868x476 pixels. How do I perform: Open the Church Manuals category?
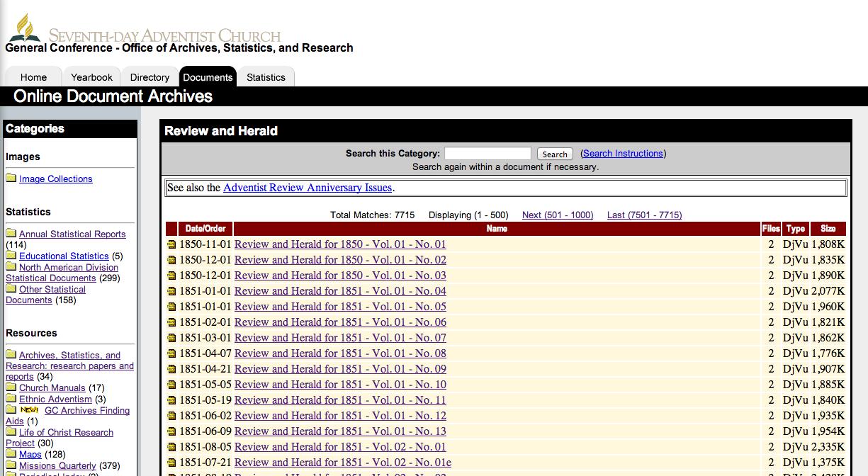click(52, 387)
